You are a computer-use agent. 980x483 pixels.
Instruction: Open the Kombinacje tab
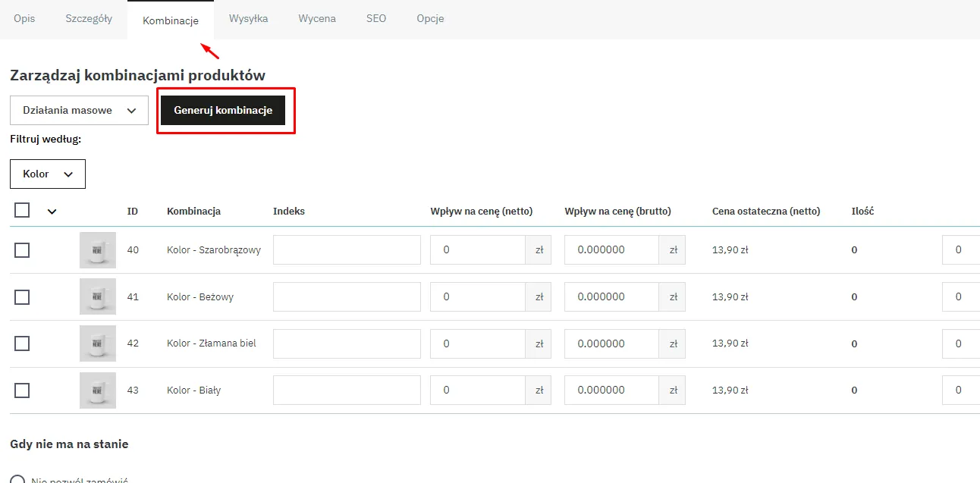point(171,20)
